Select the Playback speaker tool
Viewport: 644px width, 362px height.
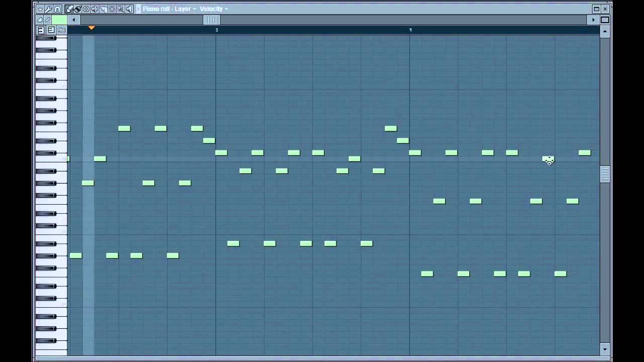pyautogui.click(x=129, y=9)
